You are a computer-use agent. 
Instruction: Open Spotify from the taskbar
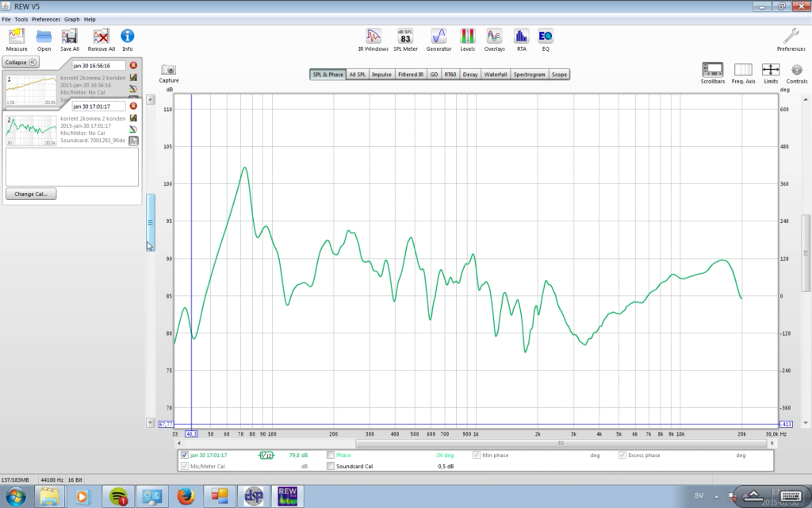pyautogui.click(x=119, y=496)
